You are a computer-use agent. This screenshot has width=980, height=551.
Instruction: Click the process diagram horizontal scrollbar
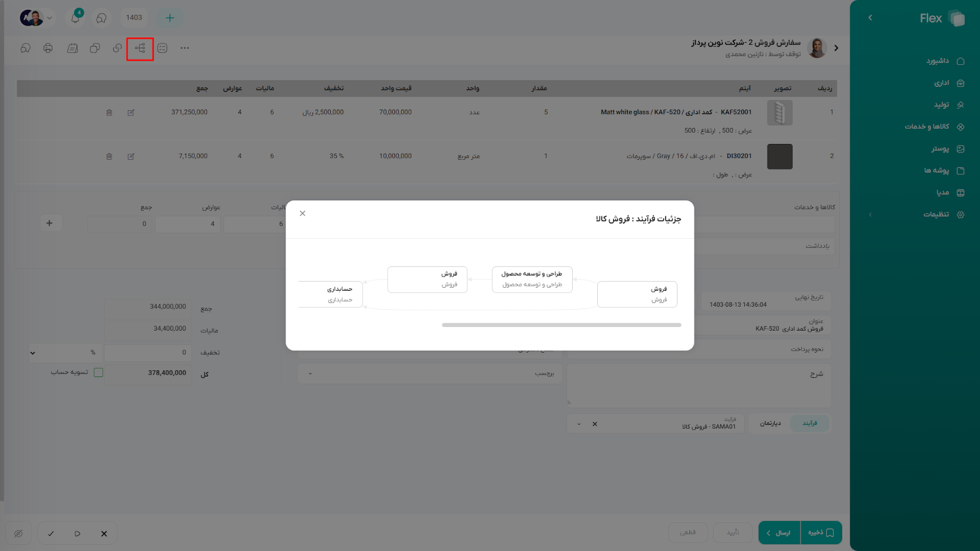pyautogui.click(x=562, y=325)
